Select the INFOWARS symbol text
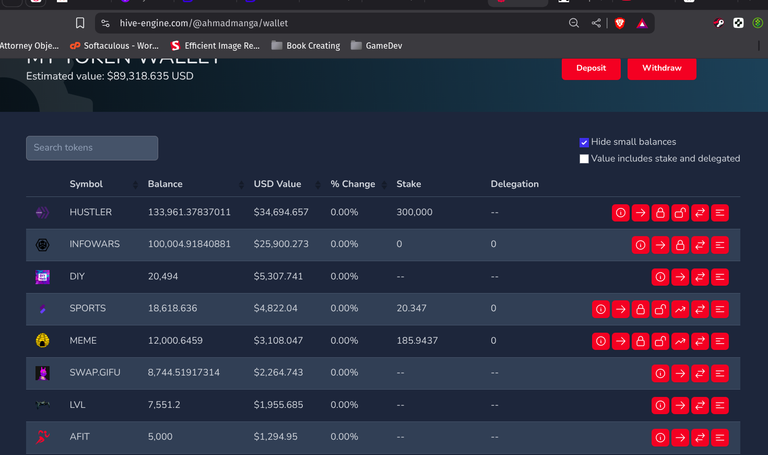Viewport: 768px width, 455px height. point(95,244)
